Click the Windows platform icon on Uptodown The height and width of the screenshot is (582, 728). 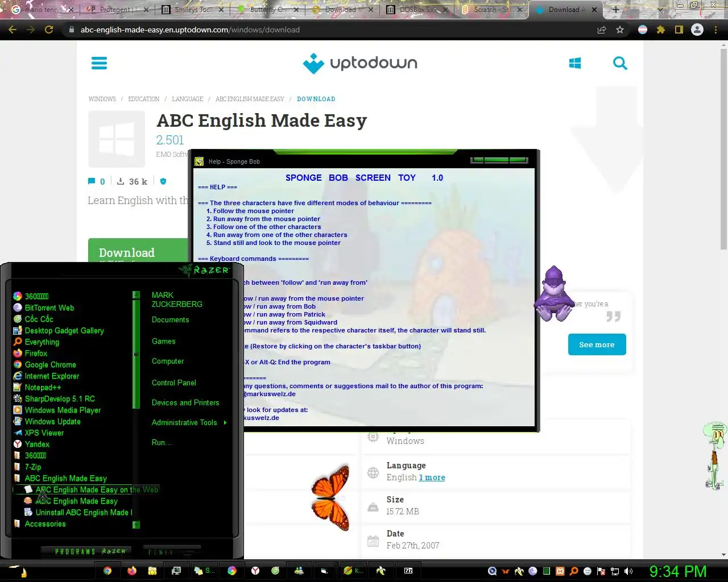click(x=575, y=63)
